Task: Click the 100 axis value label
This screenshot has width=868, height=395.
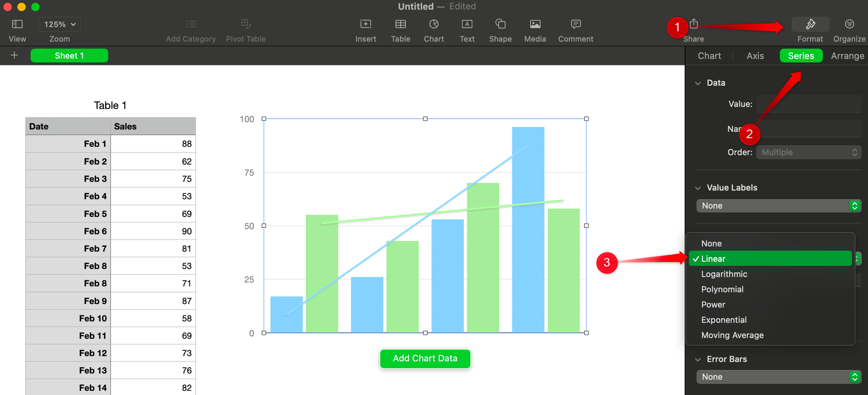Action: click(247, 119)
